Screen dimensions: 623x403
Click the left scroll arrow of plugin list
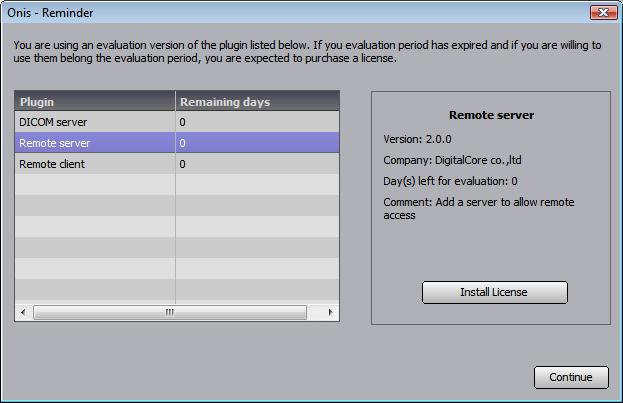[x=23, y=312]
